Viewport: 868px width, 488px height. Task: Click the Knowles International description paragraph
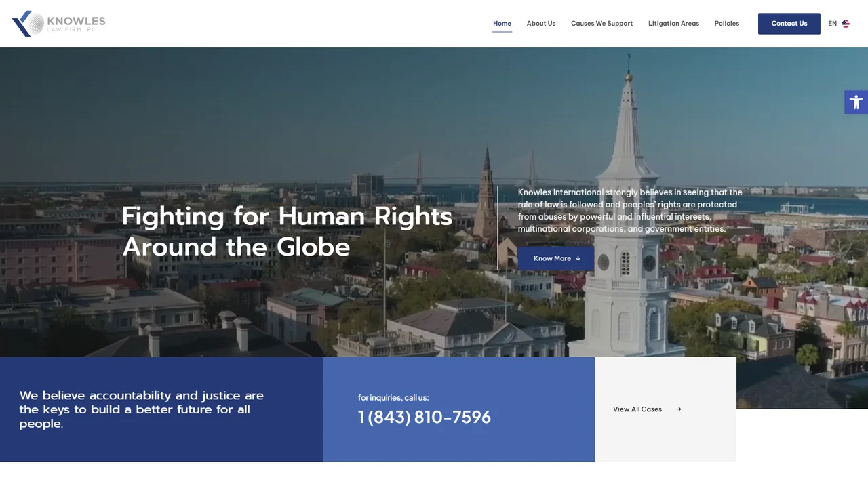[630, 211]
